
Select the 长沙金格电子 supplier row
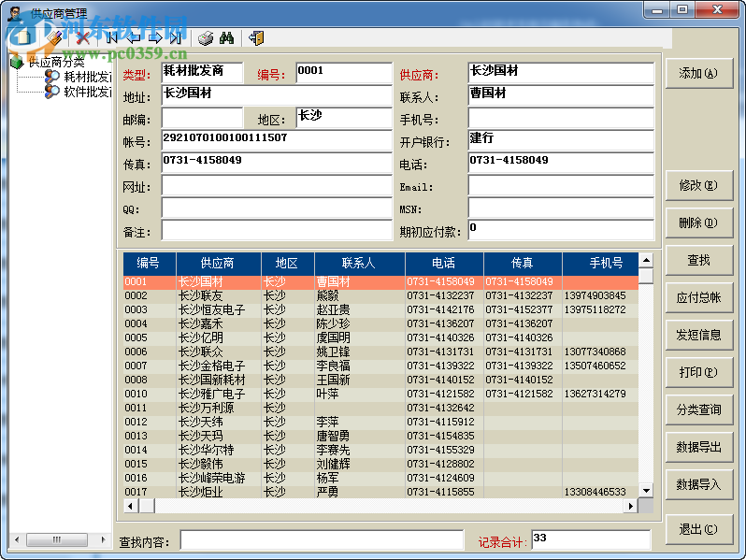click(x=380, y=366)
